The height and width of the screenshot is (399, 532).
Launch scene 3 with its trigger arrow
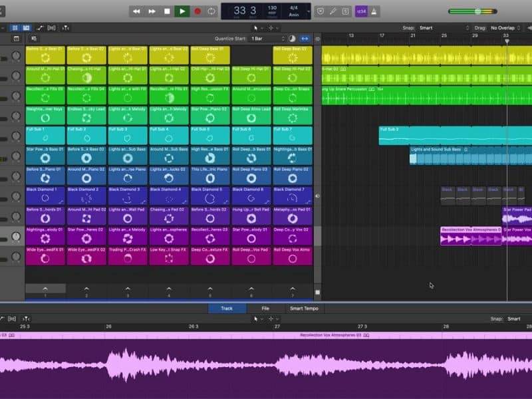(128, 289)
